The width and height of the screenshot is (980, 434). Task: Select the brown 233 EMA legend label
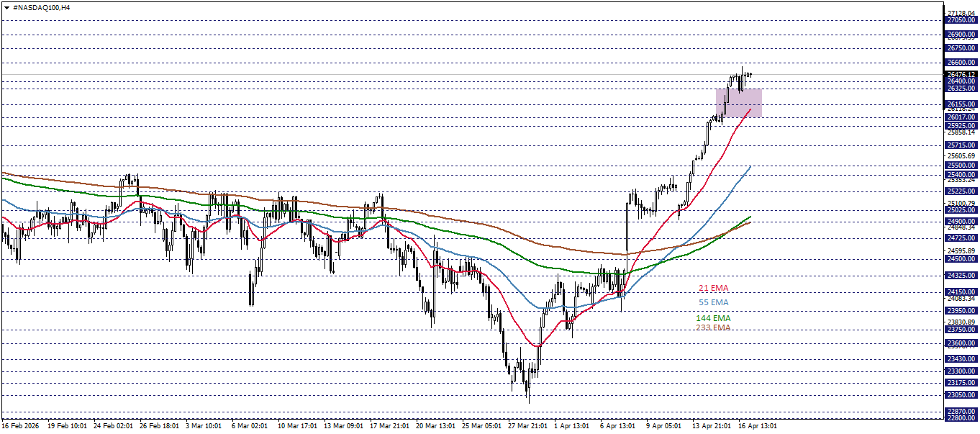click(x=713, y=328)
